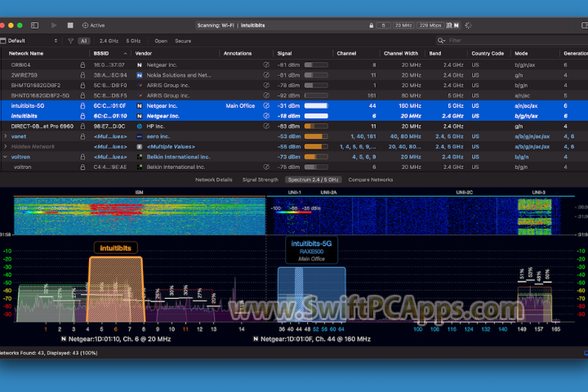Click lock icon on 2WIRE759 row
This screenshot has height=392, width=588.
click(x=82, y=75)
